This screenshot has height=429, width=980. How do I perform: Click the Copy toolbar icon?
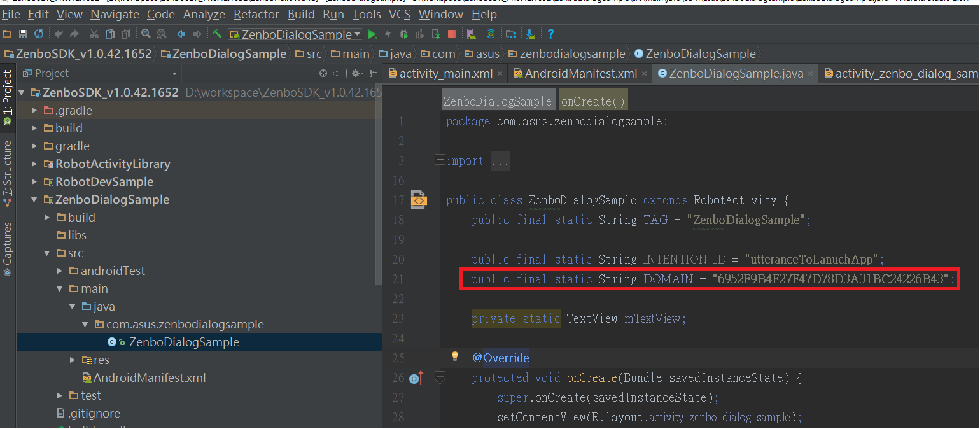pyautogui.click(x=110, y=34)
